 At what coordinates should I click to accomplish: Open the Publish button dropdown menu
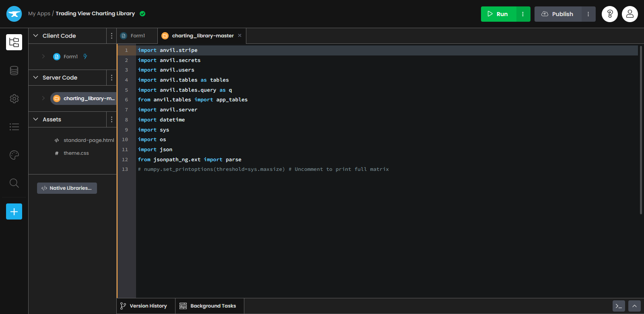click(588, 14)
